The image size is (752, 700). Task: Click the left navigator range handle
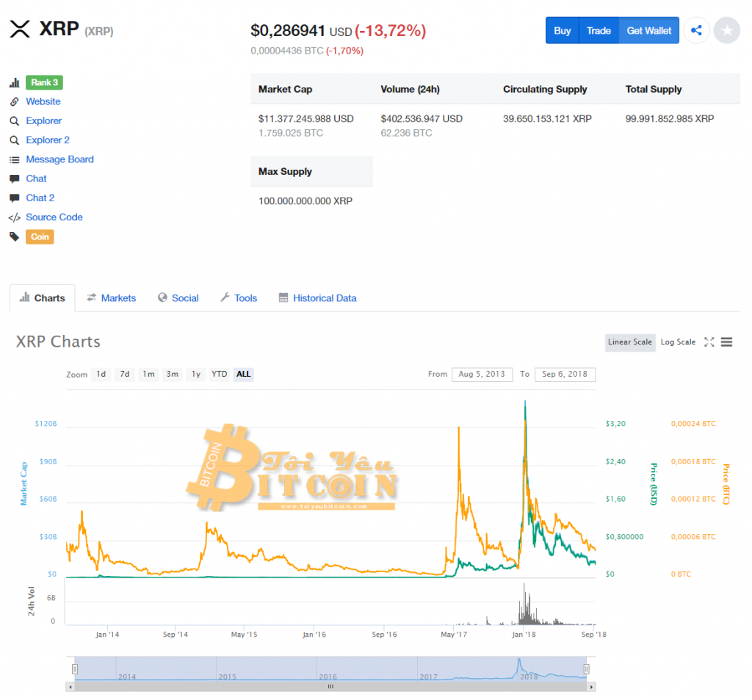(75, 669)
